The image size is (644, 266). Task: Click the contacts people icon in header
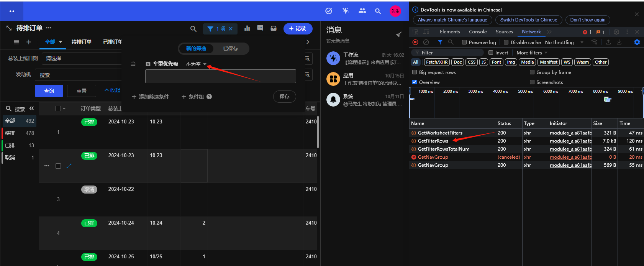tap(362, 11)
